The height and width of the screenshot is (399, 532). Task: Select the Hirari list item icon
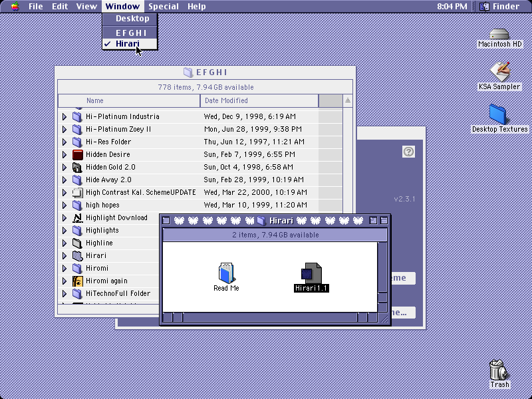point(77,255)
